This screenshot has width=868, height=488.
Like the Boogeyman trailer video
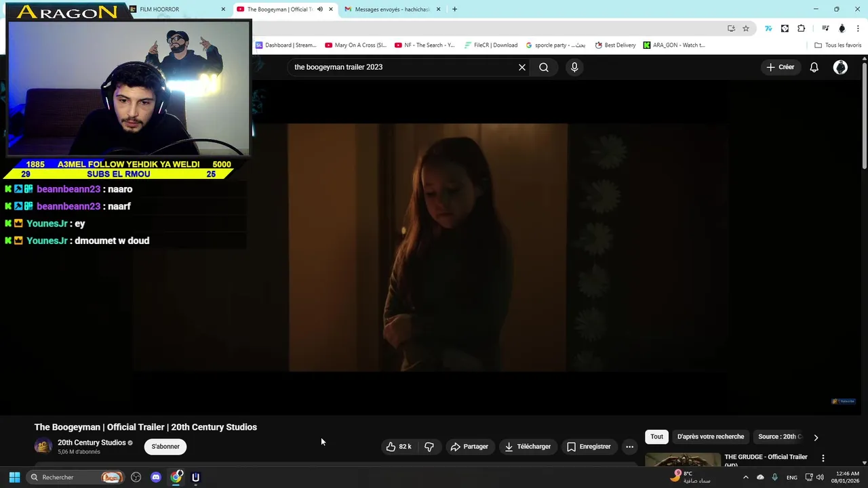(399, 447)
